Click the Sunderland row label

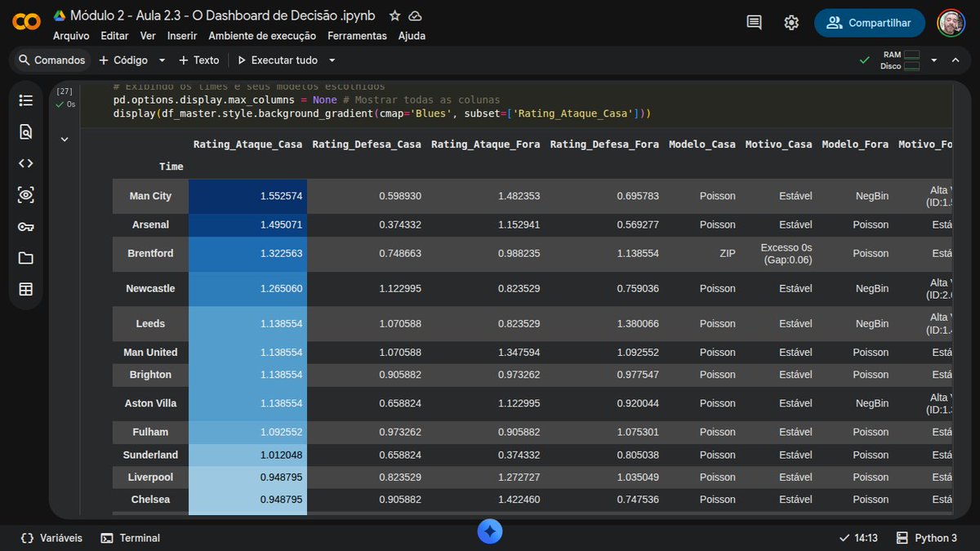(x=150, y=455)
